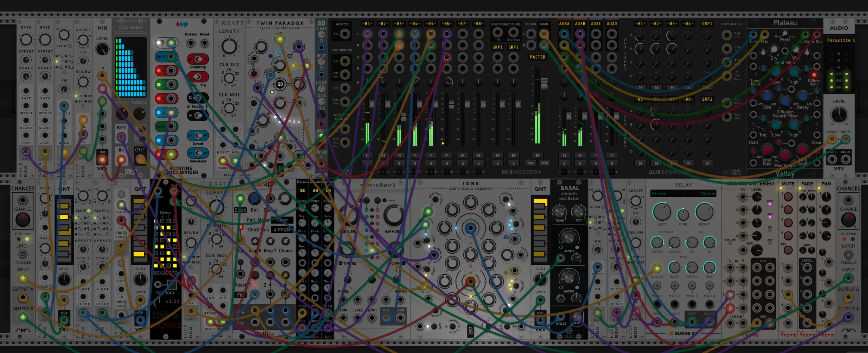This screenshot has width=868, height=353.
Task: Click the Rotate input jack
Action: (x=191, y=43)
